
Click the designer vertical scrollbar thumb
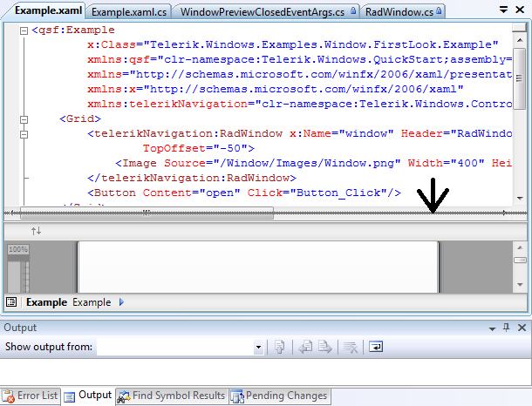[520, 260]
